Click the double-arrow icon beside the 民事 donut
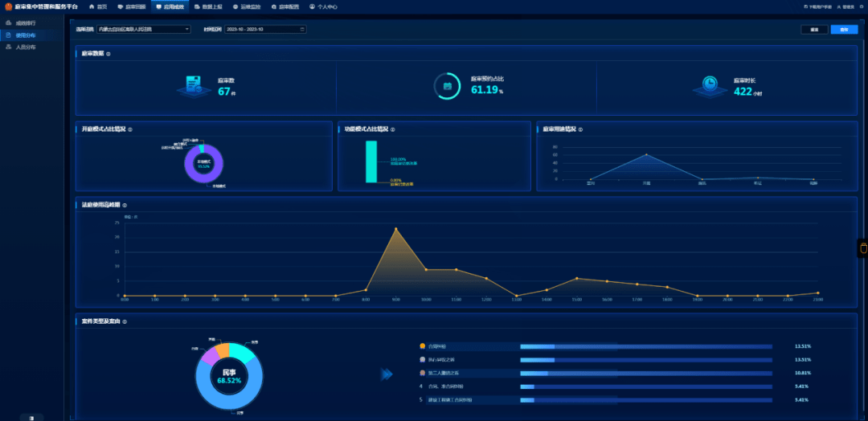 click(x=387, y=374)
